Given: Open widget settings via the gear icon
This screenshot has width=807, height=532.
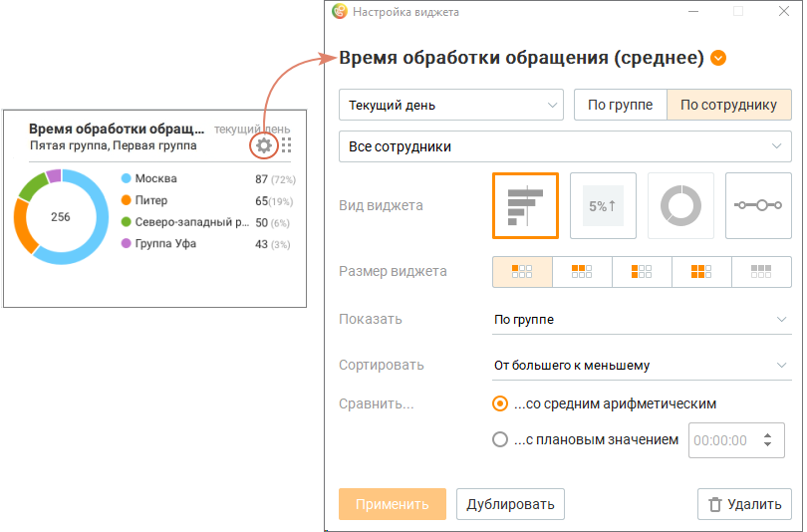Looking at the screenshot, I should (263, 145).
